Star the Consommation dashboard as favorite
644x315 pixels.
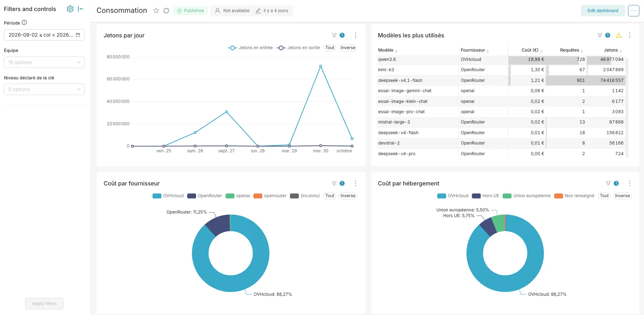coord(156,11)
